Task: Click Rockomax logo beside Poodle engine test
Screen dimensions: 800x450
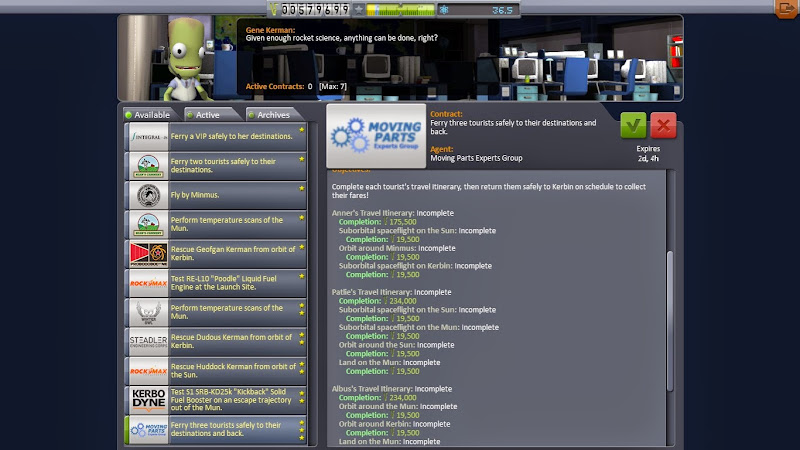Action: tap(148, 283)
